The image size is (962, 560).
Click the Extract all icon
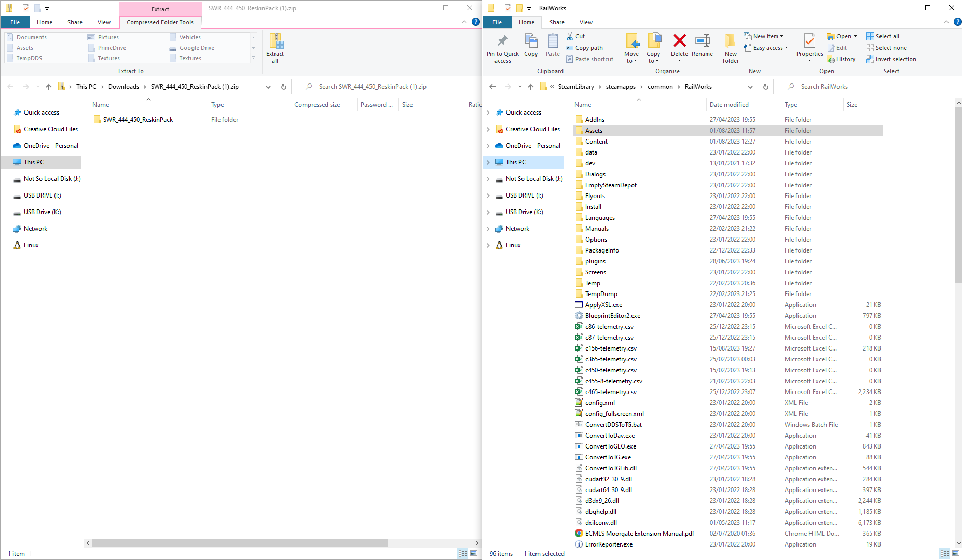point(275,48)
